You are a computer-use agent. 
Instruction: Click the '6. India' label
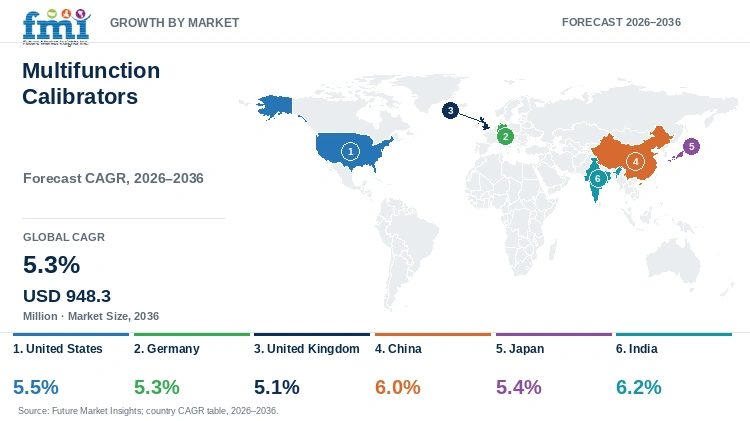637,349
